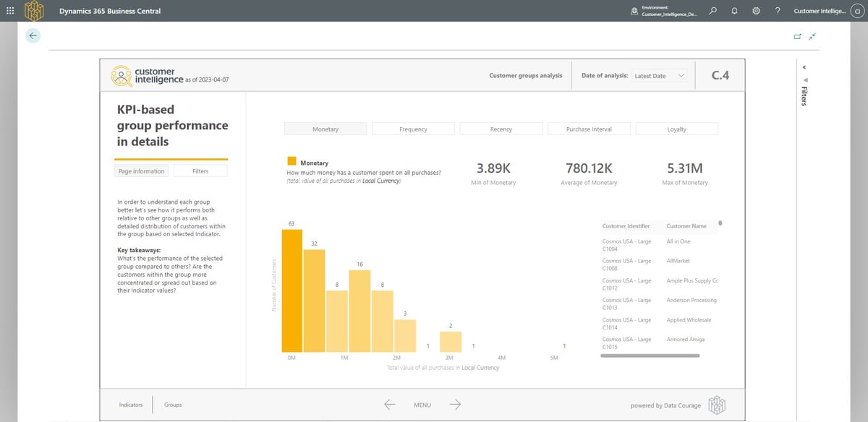The width and height of the screenshot is (868, 422).
Task: Open user account avatar
Action: pyautogui.click(x=857, y=11)
